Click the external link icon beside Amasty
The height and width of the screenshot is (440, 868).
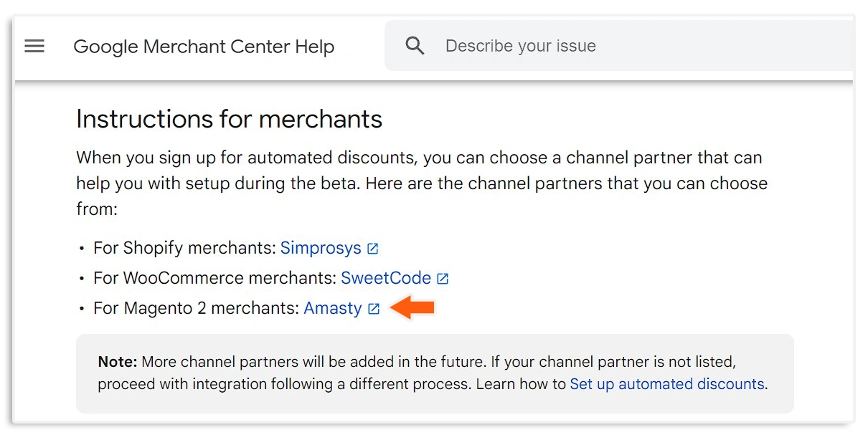pos(372,309)
